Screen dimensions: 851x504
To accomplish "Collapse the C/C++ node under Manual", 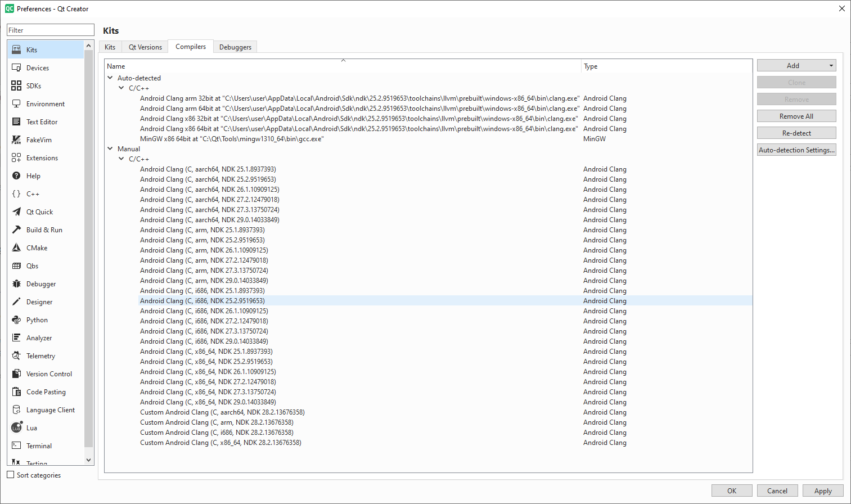I will (x=121, y=159).
